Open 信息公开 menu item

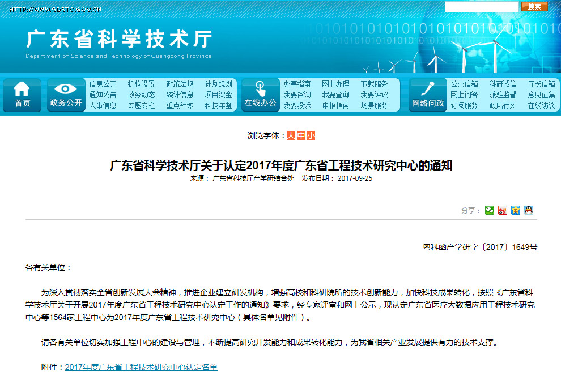(103, 84)
